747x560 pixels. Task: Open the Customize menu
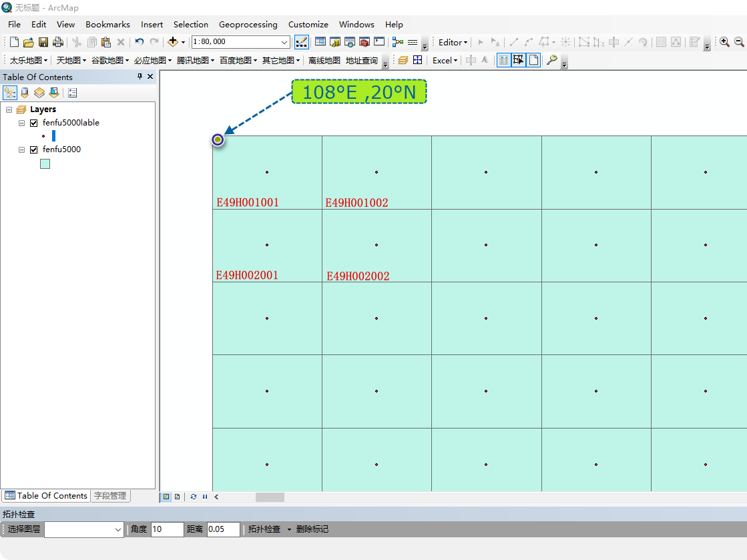[x=308, y=24]
